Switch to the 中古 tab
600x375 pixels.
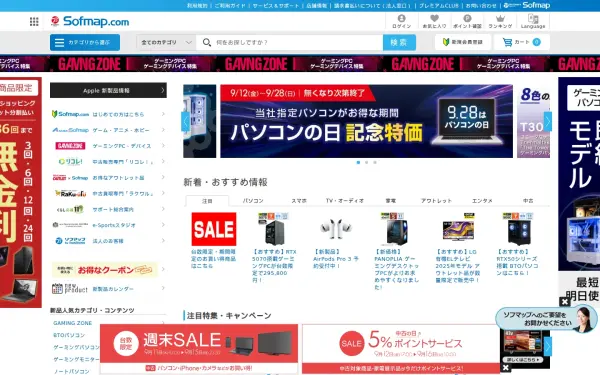point(528,201)
